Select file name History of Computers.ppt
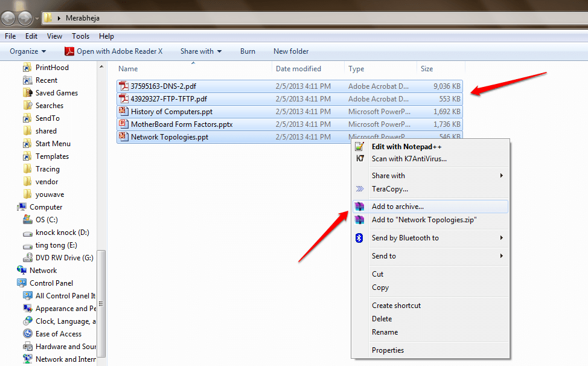Screen dimensions: 588x366 coord(171,112)
